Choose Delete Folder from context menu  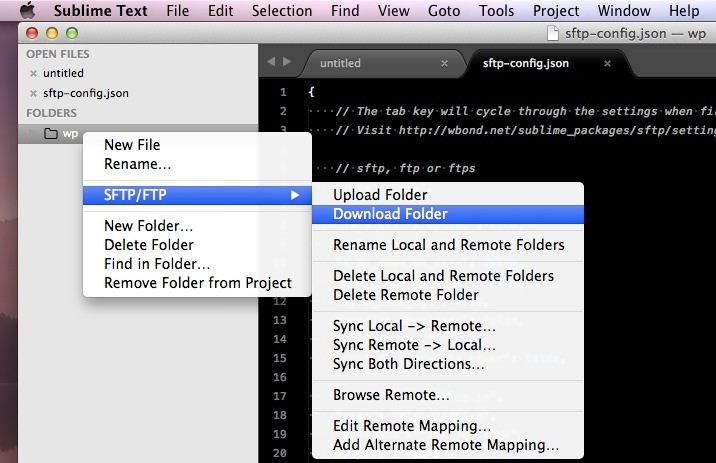pyautogui.click(x=197, y=245)
